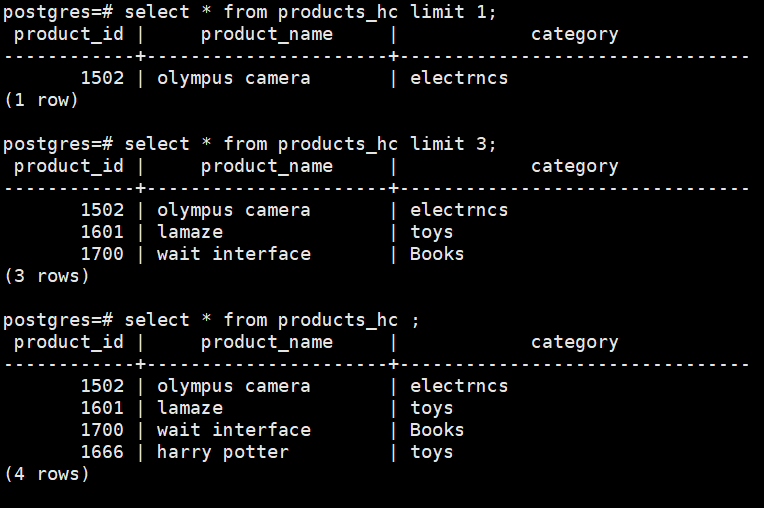Click "toys" category in harry potter row
The width and height of the screenshot is (764, 508).
tap(431, 452)
